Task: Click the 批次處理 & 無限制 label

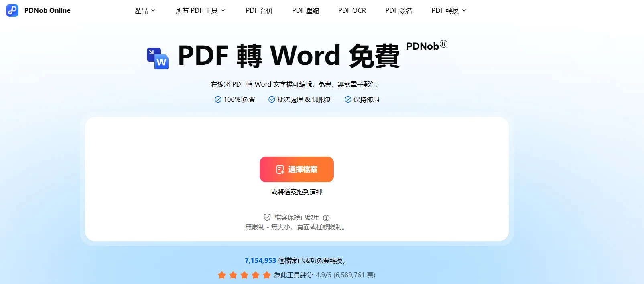Action: (x=304, y=99)
